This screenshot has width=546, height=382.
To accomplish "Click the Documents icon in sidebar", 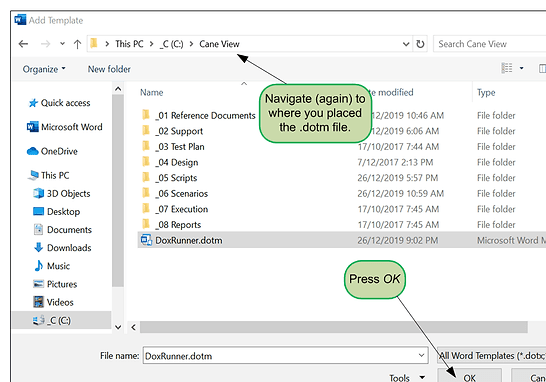I will click(x=38, y=229).
